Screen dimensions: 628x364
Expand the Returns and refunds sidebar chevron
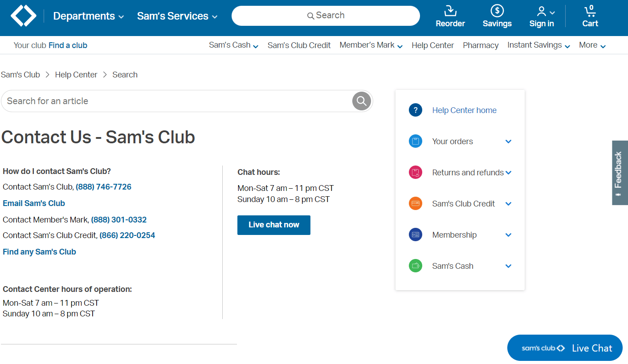[x=509, y=173]
